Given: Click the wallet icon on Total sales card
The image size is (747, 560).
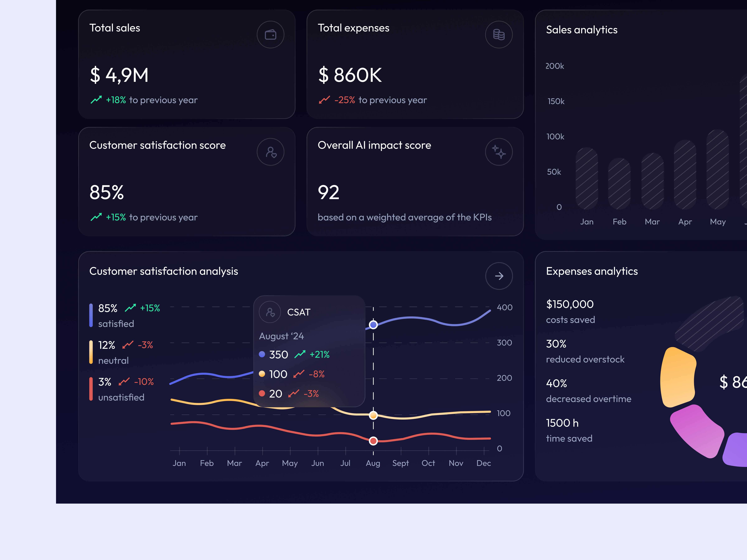Looking at the screenshot, I should click(270, 34).
